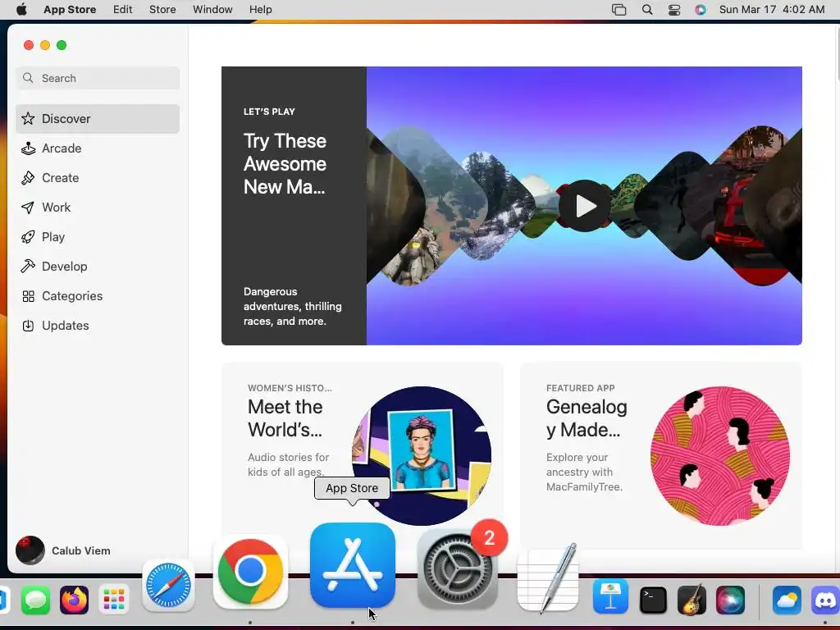
Task: Open Control Center in menu bar
Action: 674,10
